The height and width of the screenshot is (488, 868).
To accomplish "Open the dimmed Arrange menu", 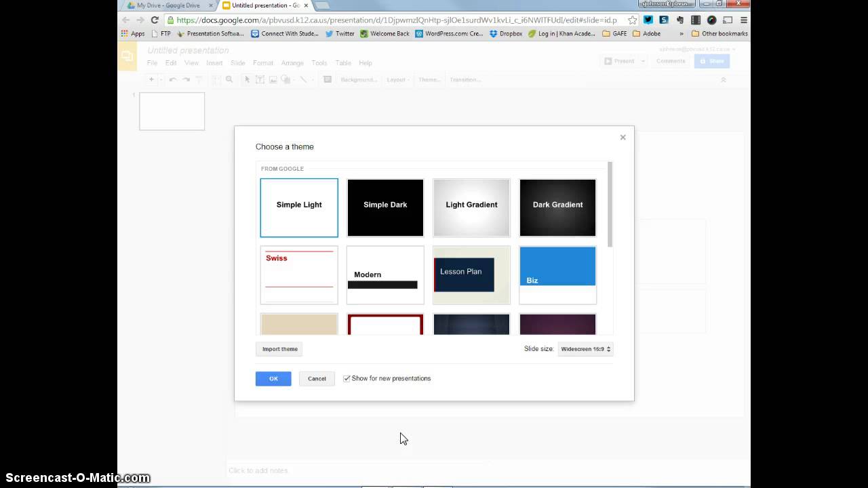I will coord(292,63).
